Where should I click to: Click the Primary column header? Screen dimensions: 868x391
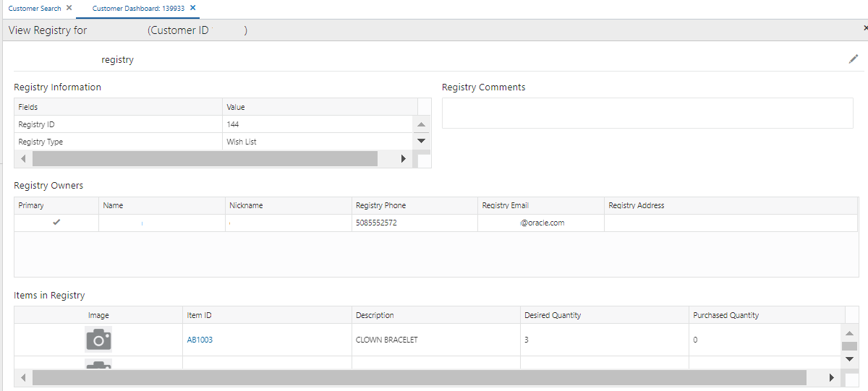click(56, 205)
